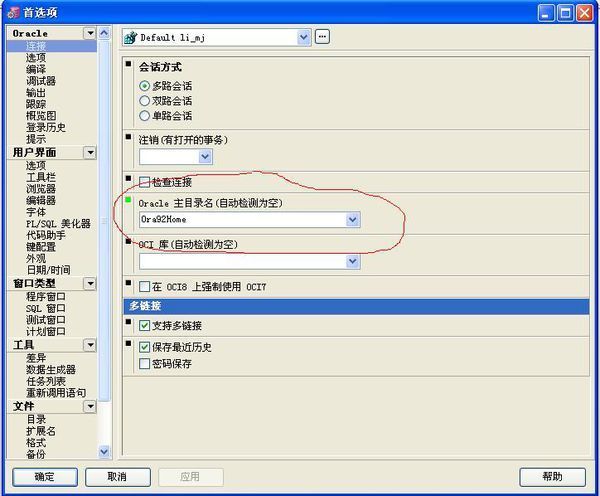
Task: Select the 单路会话 radio button
Action: (144, 116)
